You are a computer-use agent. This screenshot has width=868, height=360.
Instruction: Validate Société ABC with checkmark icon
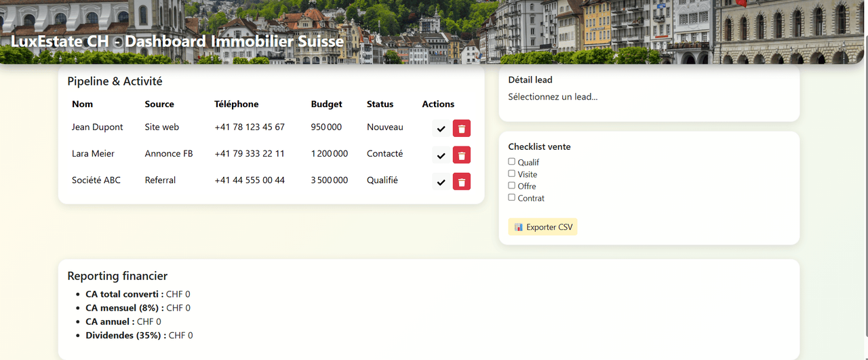point(441,182)
